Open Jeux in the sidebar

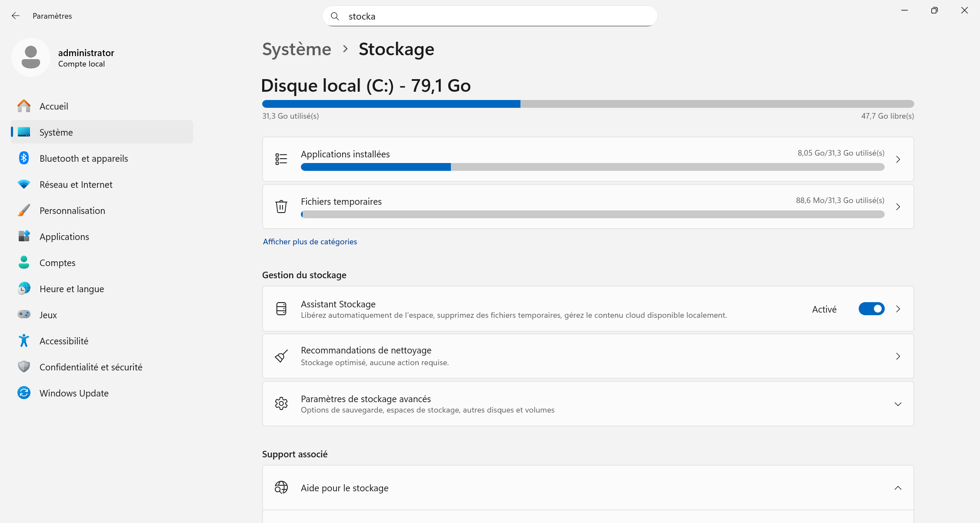102,315
